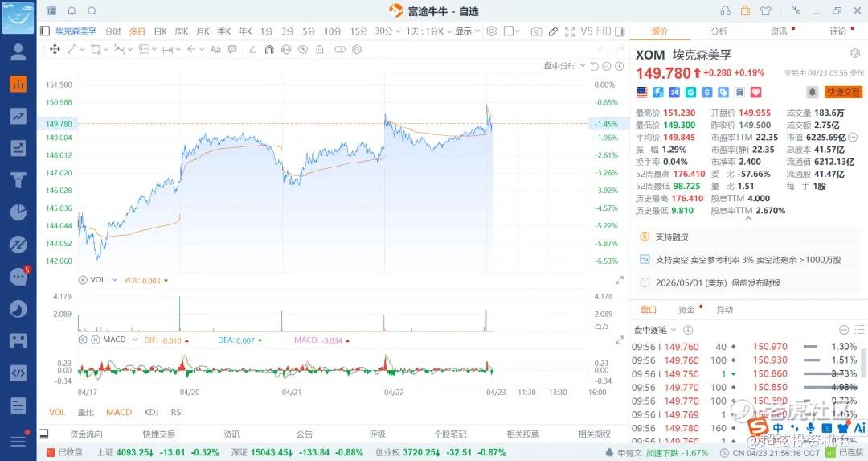868x461 pixels.
Task: Zoom out chart with minus circle icon
Action: tap(607, 67)
